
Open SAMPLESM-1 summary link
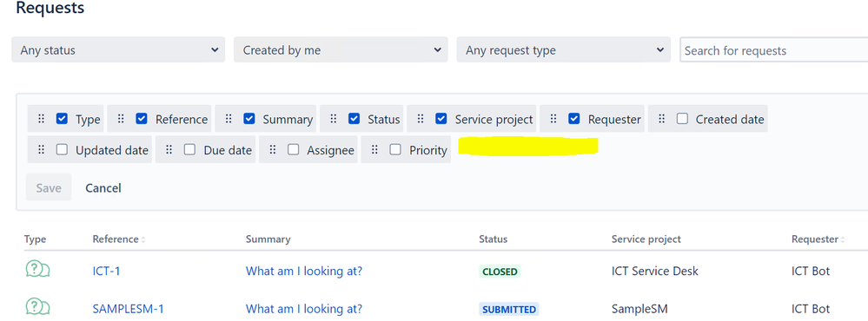tap(304, 308)
